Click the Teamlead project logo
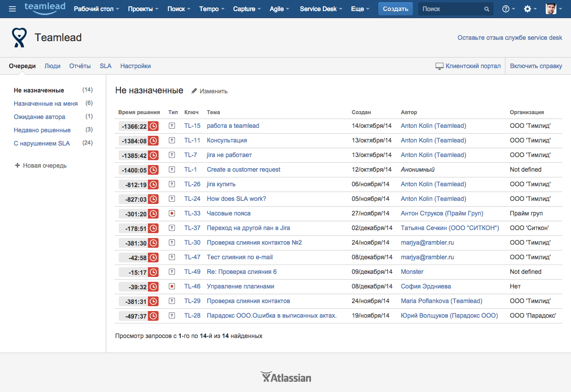Screen dimensions: 571x392 [x=19, y=37]
